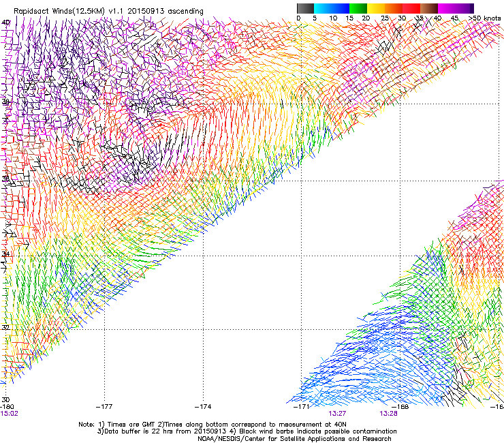
Task: Click the longitude label '-174'
Action: [x=203, y=407]
